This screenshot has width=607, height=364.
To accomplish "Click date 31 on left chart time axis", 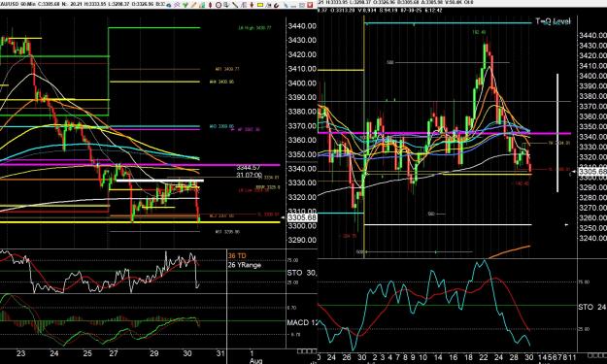I will (220, 353).
